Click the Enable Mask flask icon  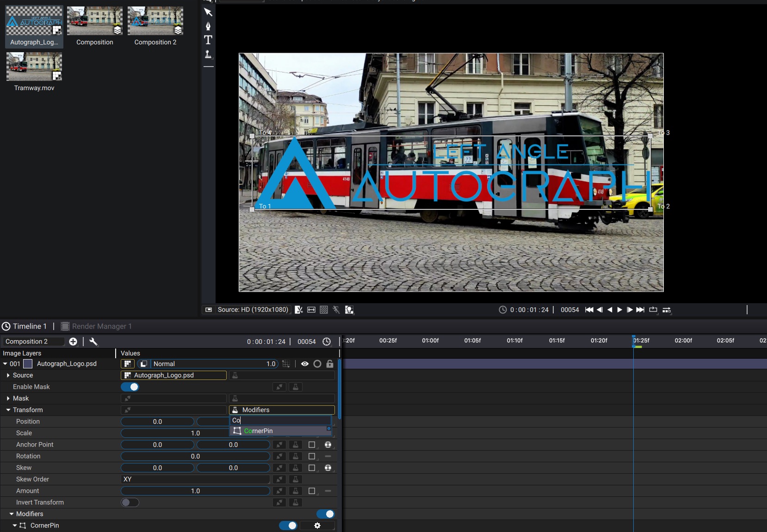(x=295, y=387)
